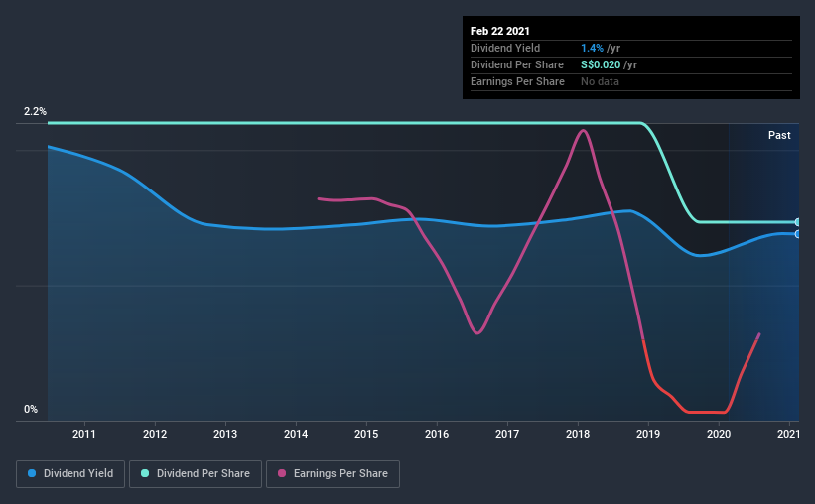The height and width of the screenshot is (504, 815).
Task: Click the 2018 x-axis label
Action: (578, 434)
